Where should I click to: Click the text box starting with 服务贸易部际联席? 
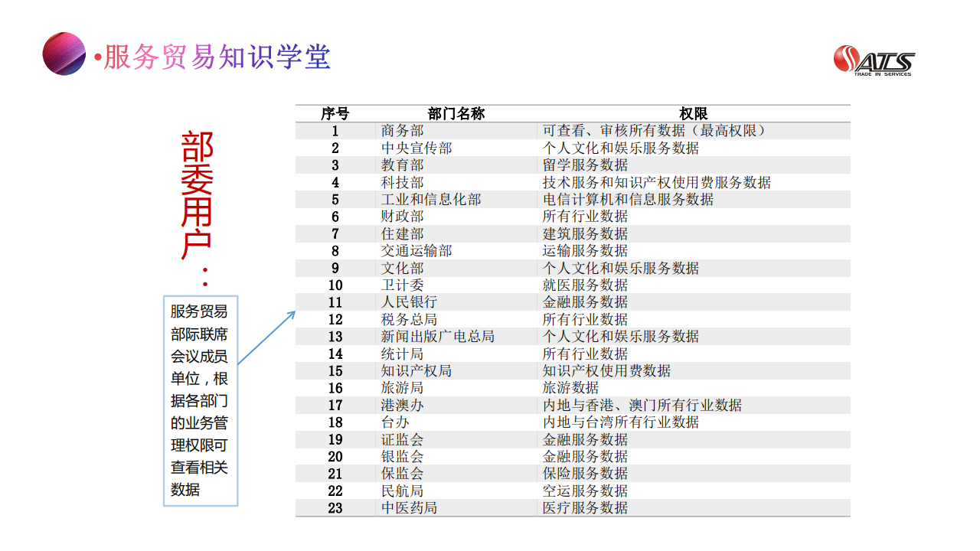(201, 400)
